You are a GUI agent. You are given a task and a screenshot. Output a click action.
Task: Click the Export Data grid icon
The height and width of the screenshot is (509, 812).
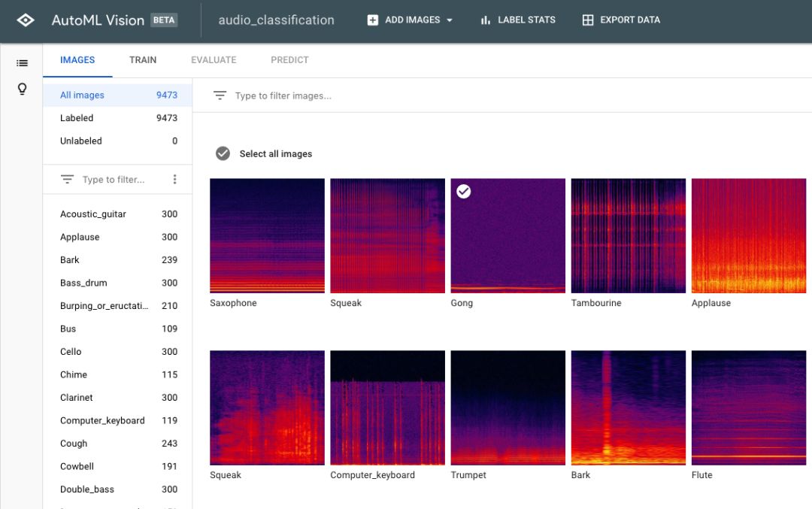tap(588, 20)
